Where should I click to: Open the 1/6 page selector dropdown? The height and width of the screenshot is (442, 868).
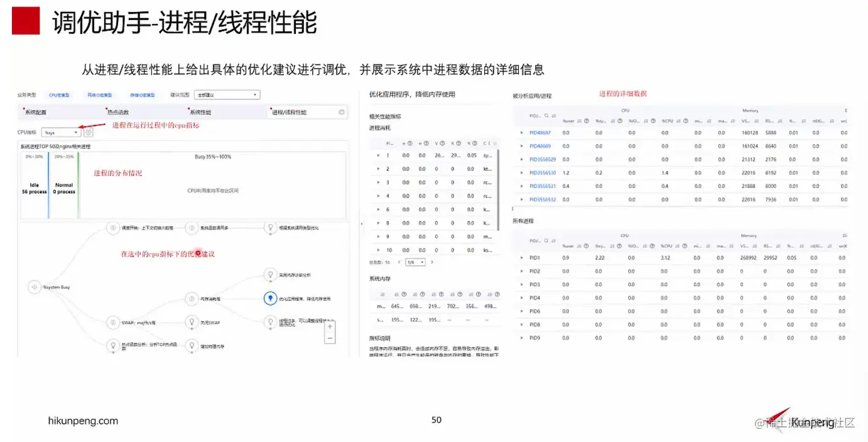416,262
